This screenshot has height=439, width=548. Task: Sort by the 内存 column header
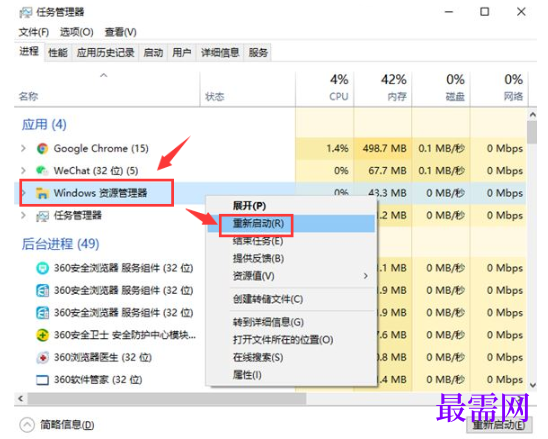pos(383,88)
